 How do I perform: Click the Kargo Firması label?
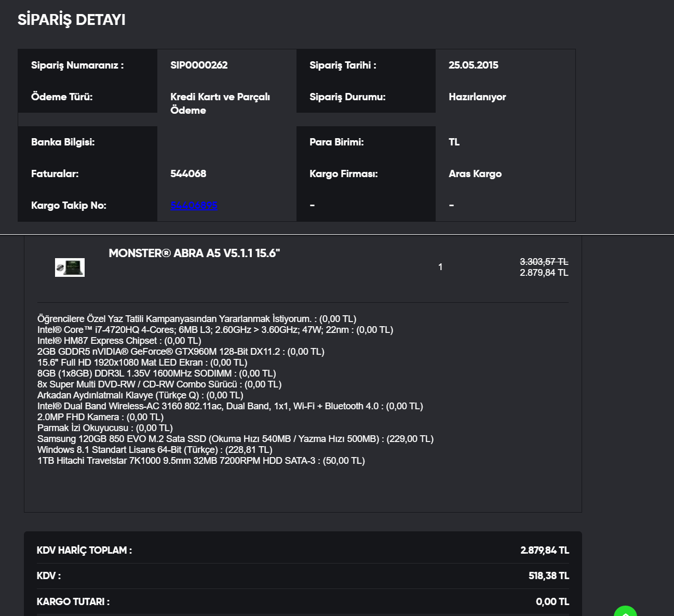[x=344, y=173]
